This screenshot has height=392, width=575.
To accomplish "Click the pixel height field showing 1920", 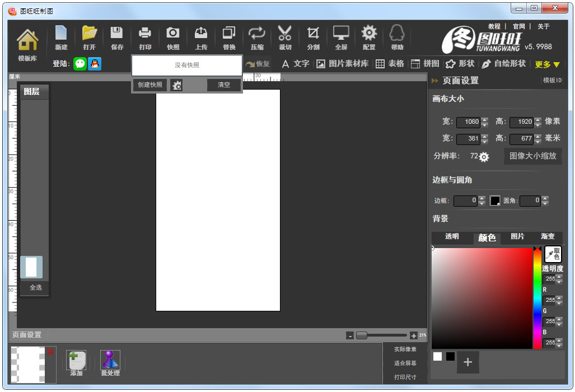I will pos(521,122).
